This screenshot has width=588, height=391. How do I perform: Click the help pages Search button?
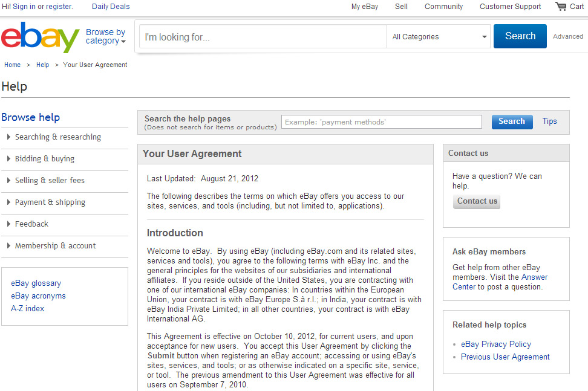(x=511, y=121)
